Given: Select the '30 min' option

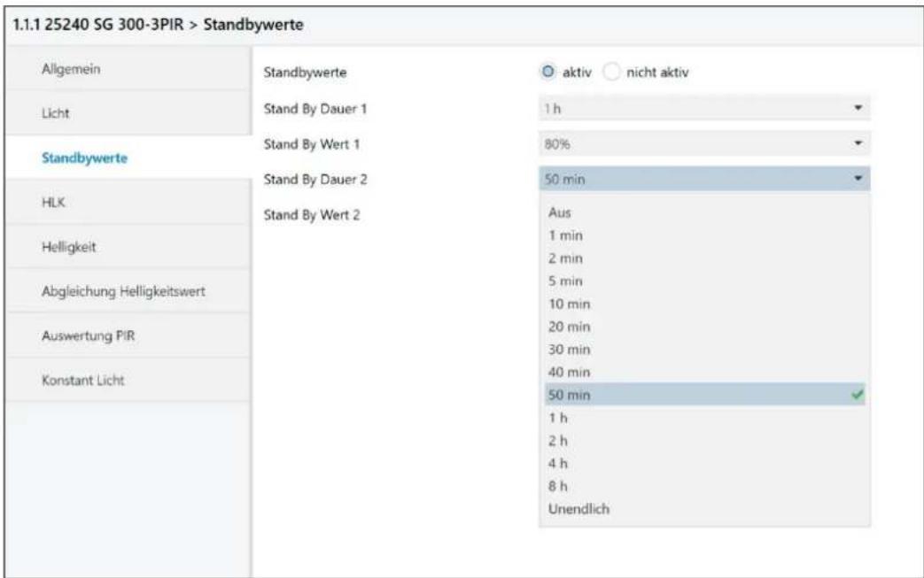Looking at the screenshot, I should pos(705,350).
